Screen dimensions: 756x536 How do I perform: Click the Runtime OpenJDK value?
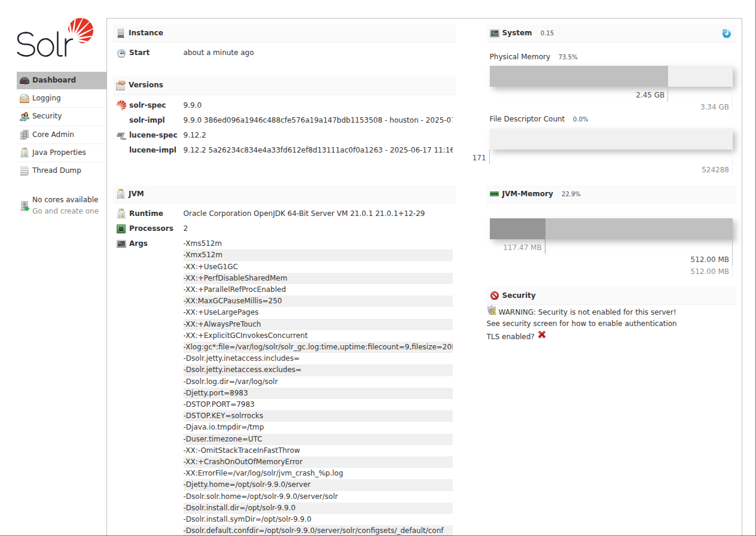click(304, 214)
